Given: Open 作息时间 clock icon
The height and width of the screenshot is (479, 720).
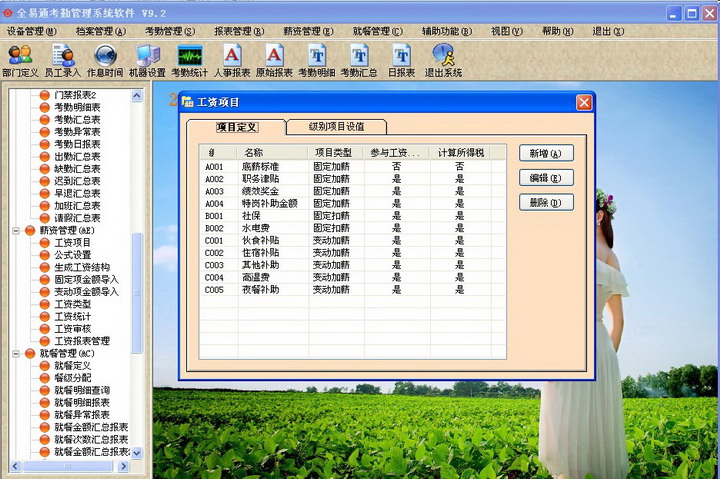Looking at the screenshot, I should [105, 61].
